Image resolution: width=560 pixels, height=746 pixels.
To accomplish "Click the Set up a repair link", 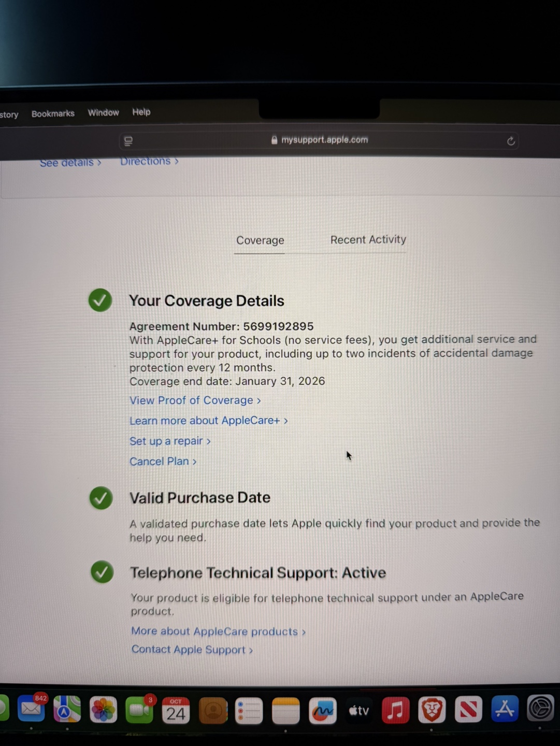I will 170,441.
